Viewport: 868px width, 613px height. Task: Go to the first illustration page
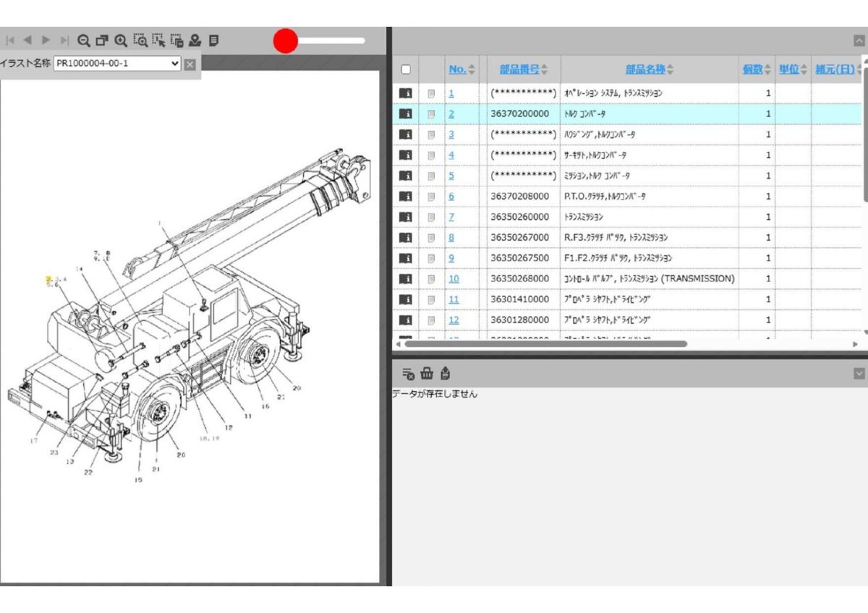tap(10, 40)
